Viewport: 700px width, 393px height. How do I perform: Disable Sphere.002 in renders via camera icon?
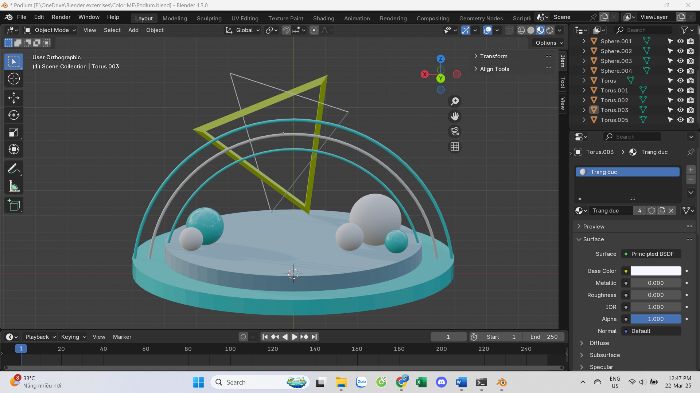click(690, 51)
